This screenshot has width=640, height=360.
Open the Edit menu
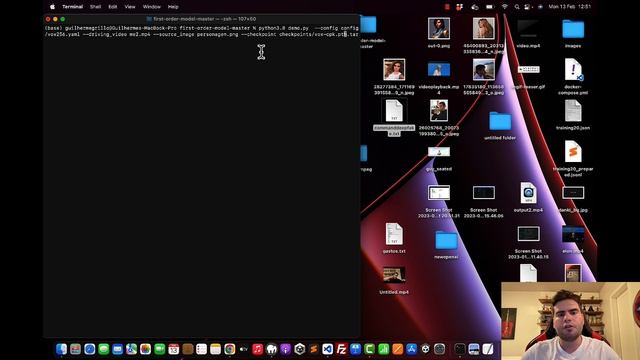pyautogui.click(x=113, y=7)
